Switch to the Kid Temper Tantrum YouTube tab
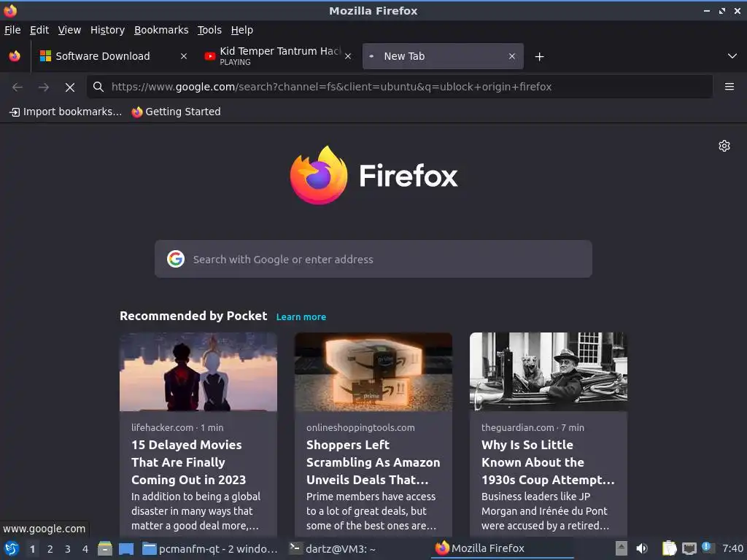 [278, 56]
